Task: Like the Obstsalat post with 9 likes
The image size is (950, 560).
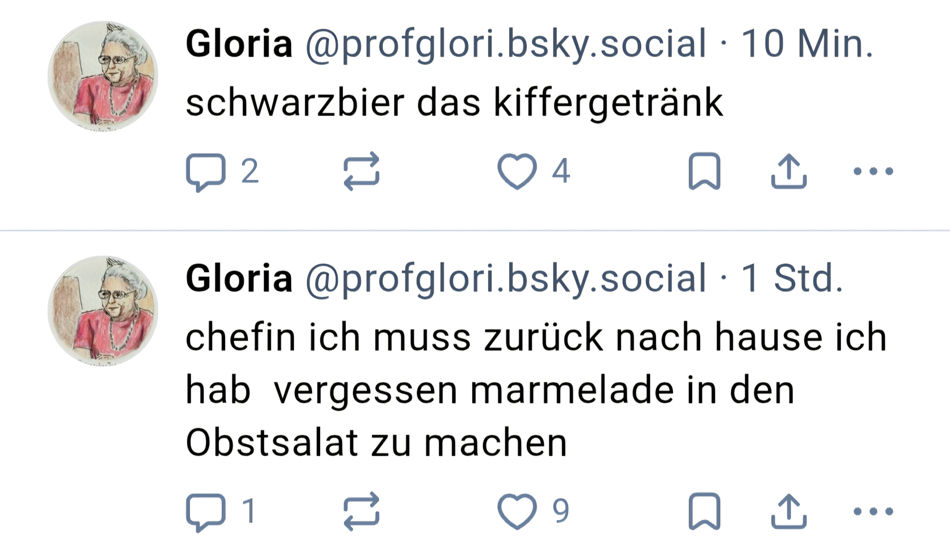Action: tap(517, 512)
